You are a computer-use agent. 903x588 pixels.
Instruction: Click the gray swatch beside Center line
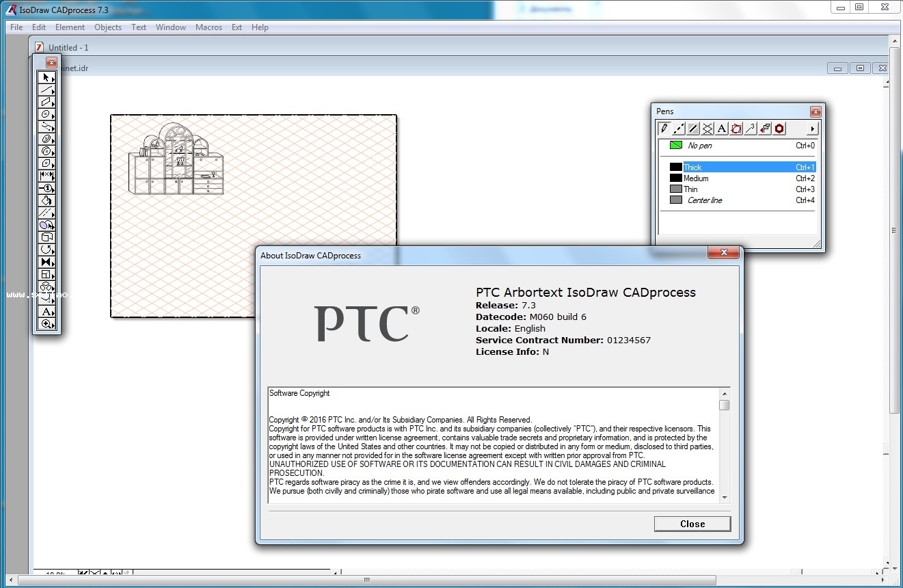pos(676,200)
